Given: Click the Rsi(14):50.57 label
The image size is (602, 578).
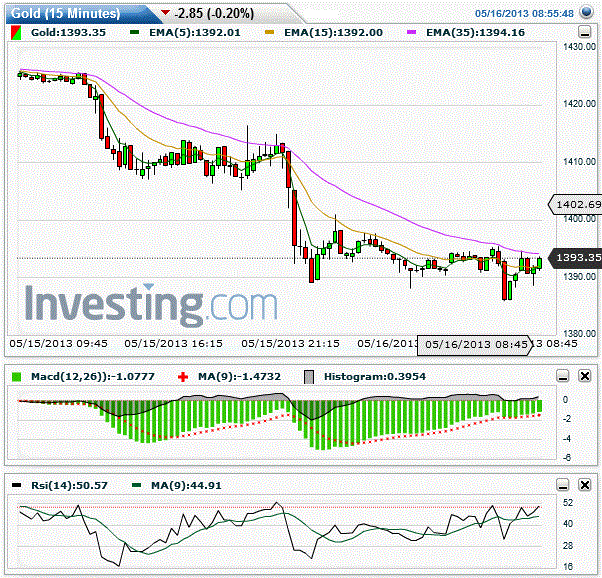Looking at the screenshot, I should (x=69, y=485).
